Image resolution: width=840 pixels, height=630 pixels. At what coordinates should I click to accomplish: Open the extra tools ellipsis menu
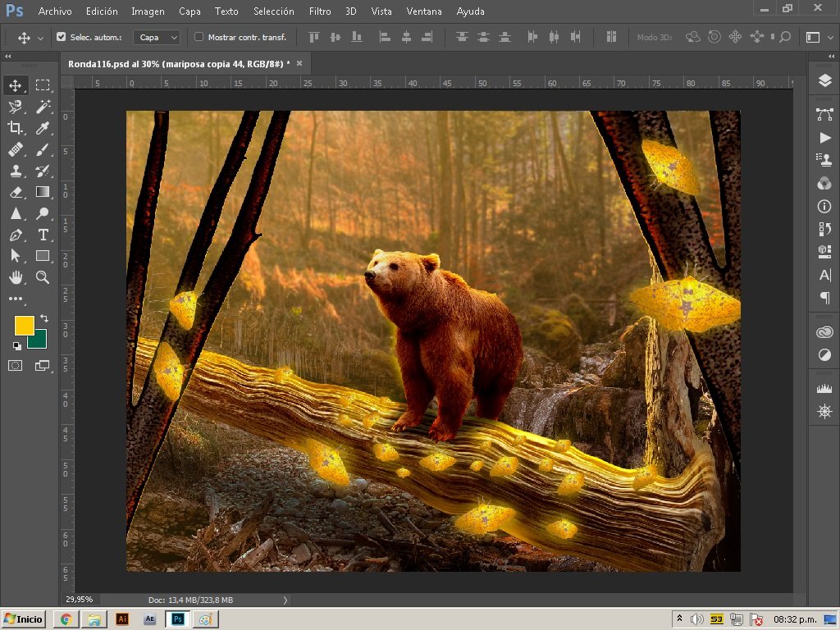click(15, 299)
